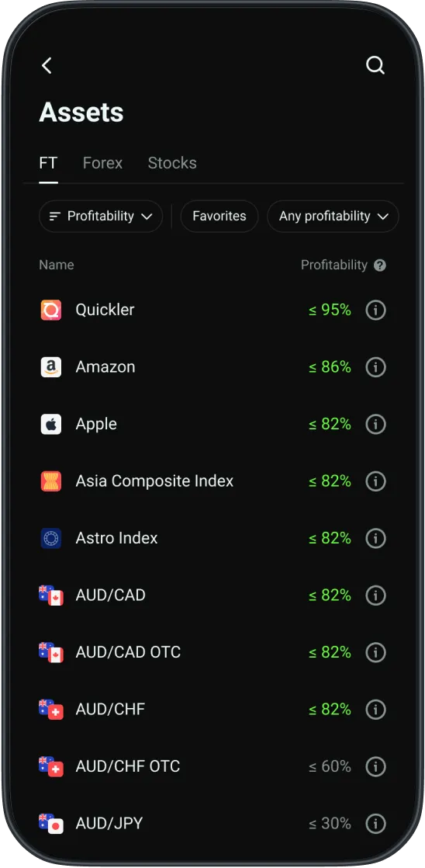Select the FT tab
The image size is (425, 868).
click(48, 163)
